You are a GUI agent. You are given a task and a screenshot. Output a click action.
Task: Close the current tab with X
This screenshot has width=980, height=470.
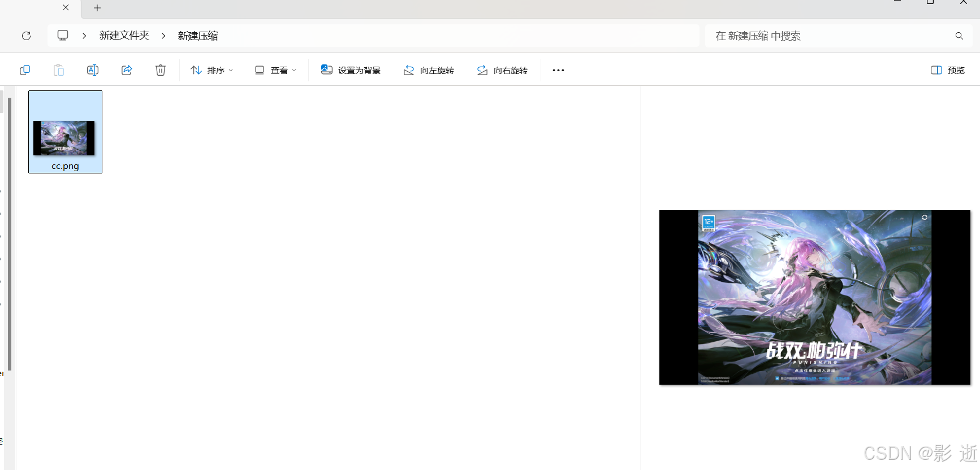point(66,7)
